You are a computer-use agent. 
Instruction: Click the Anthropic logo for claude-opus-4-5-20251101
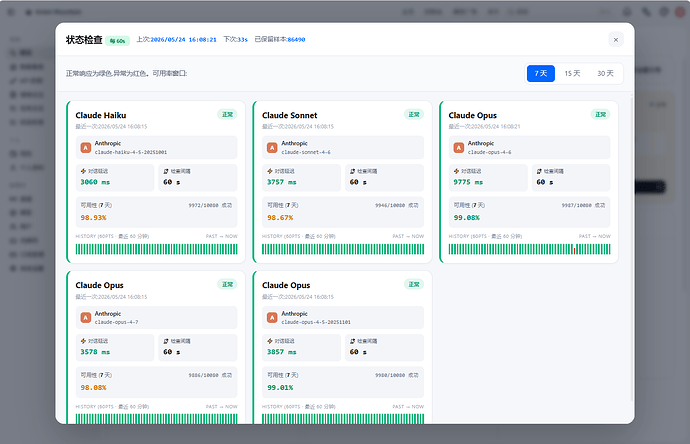click(272, 318)
